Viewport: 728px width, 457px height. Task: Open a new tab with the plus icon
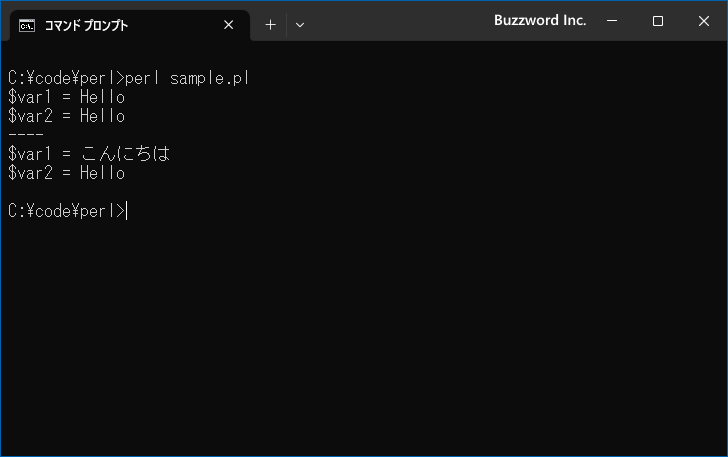[x=270, y=25]
